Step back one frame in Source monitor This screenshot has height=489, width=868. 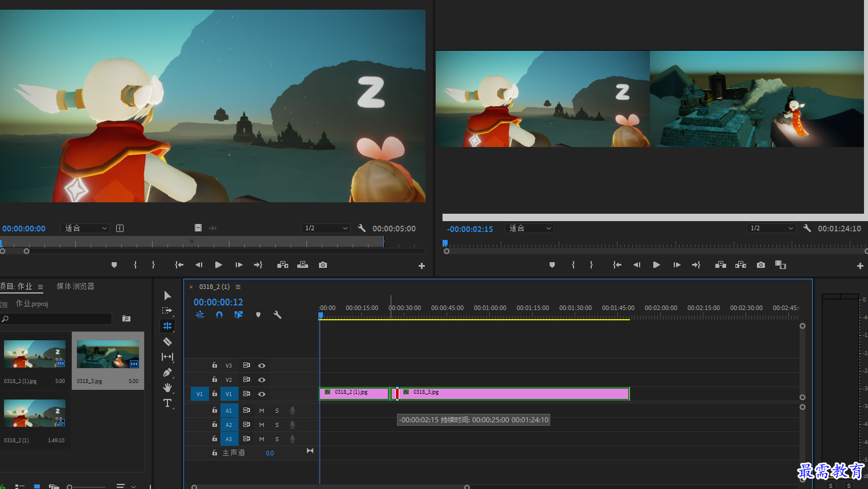199,265
